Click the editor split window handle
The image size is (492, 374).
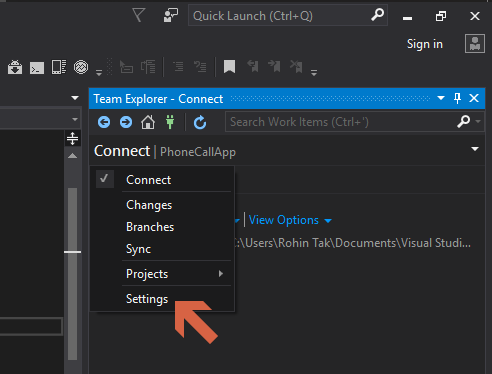(x=72, y=138)
